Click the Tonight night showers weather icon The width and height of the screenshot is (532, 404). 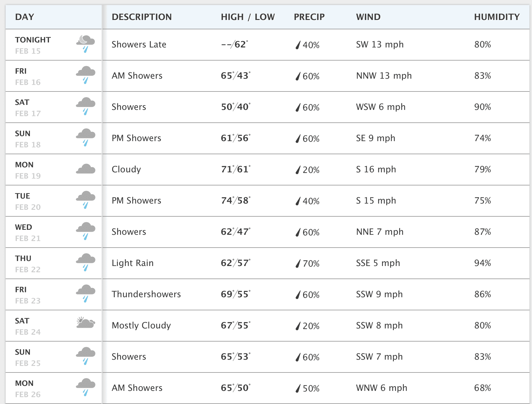click(85, 44)
